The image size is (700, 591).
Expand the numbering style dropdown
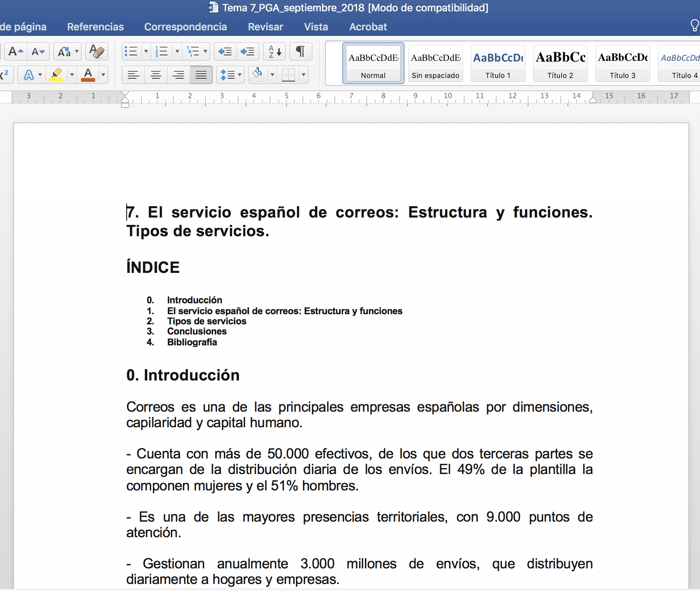coord(177,51)
